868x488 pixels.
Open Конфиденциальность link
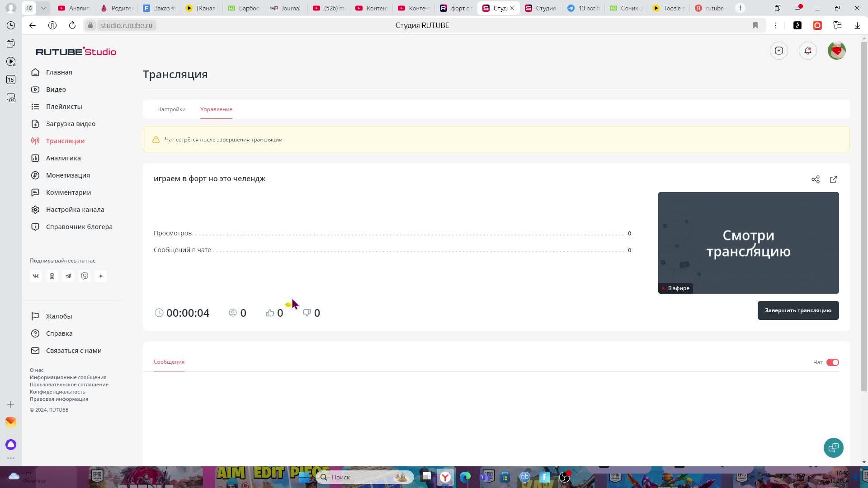(57, 392)
